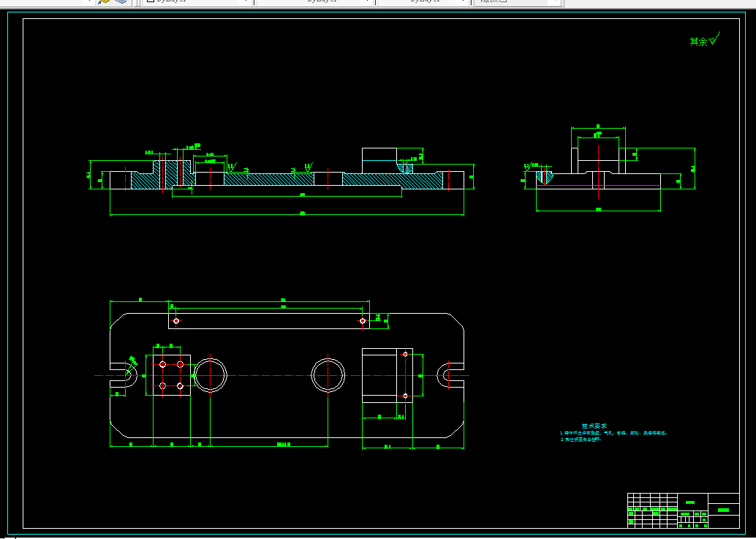The width and height of the screenshot is (756, 539).
Task: Pick the first numbered technical requirement line
Action: (613, 434)
